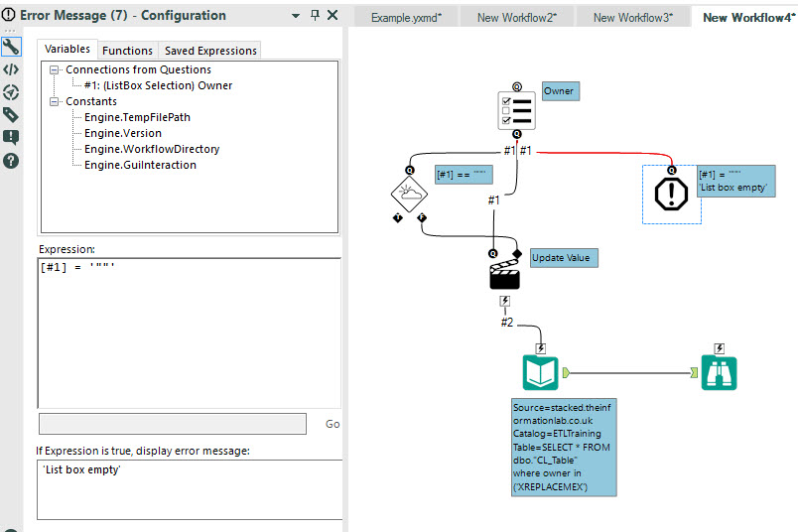Open the Navigation compass icon in sidebar

coord(11,92)
